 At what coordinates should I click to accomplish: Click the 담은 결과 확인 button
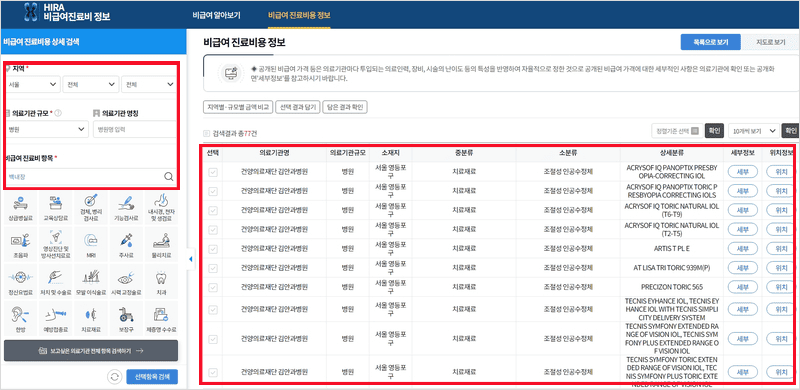coord(345,107)
